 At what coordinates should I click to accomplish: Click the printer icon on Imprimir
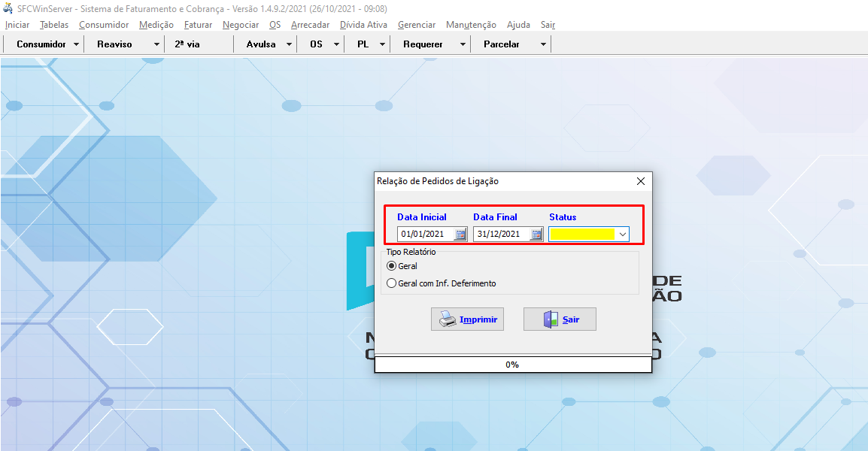click(x=448, y=319)
